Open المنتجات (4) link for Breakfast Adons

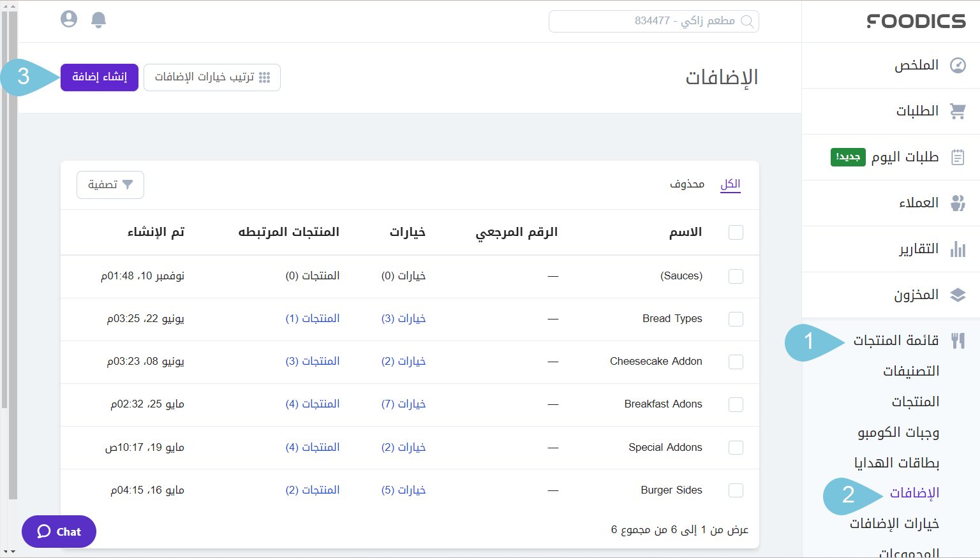(313, 404)
